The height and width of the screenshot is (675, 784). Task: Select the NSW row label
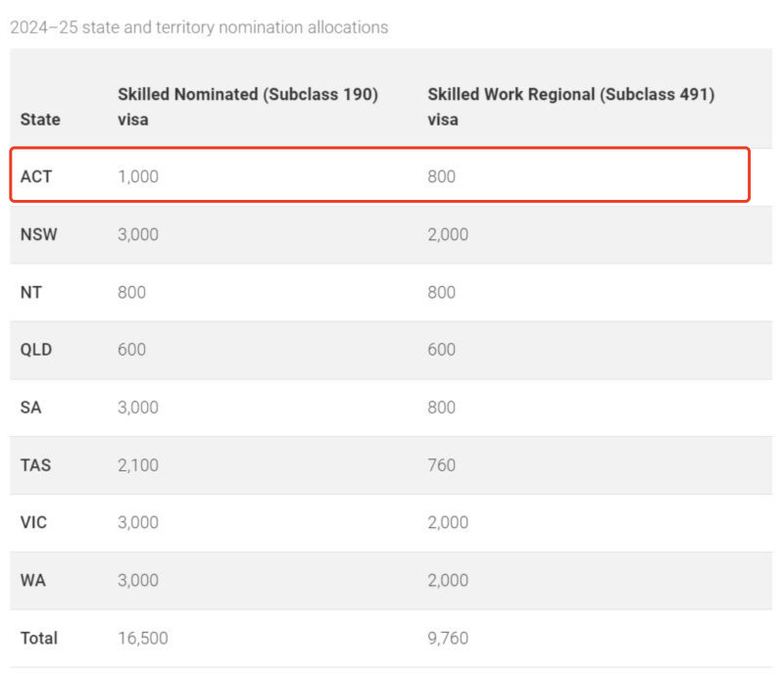[x=40, y=235]
